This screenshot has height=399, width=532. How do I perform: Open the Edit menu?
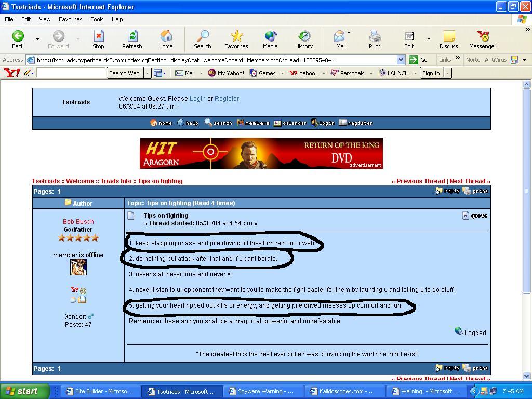(26, 19)
